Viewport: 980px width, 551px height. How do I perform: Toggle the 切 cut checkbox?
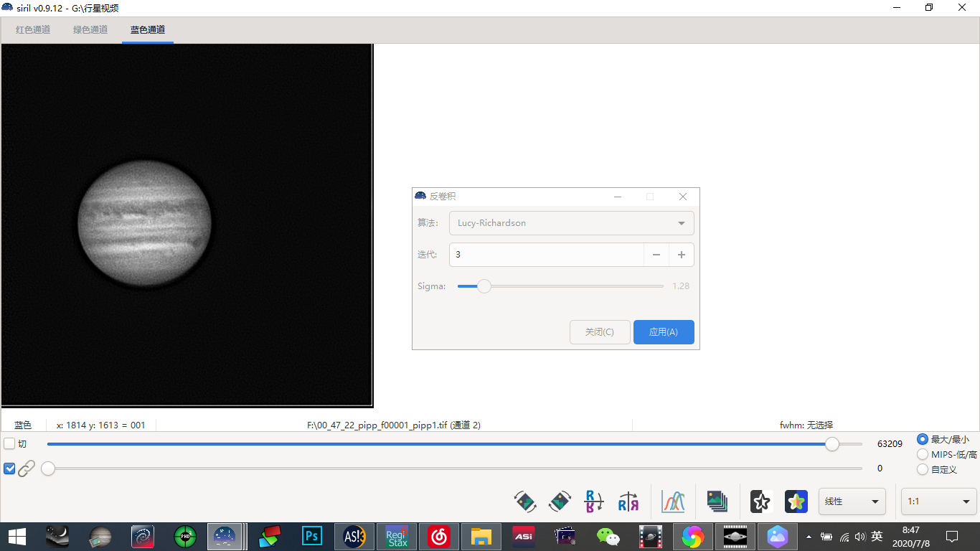click(9, 443)
